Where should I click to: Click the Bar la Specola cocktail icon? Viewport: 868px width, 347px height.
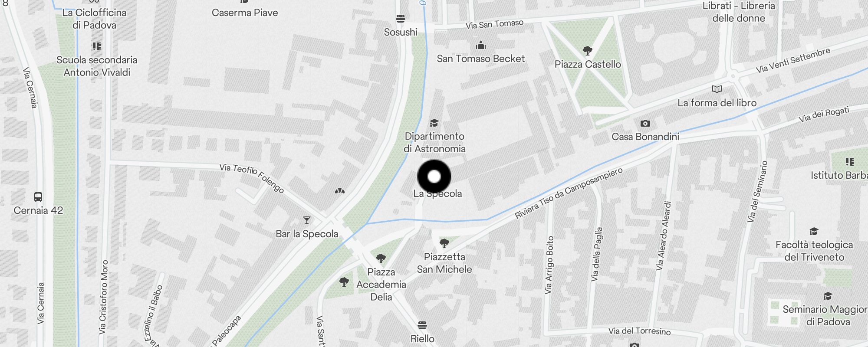pos(307,221)
